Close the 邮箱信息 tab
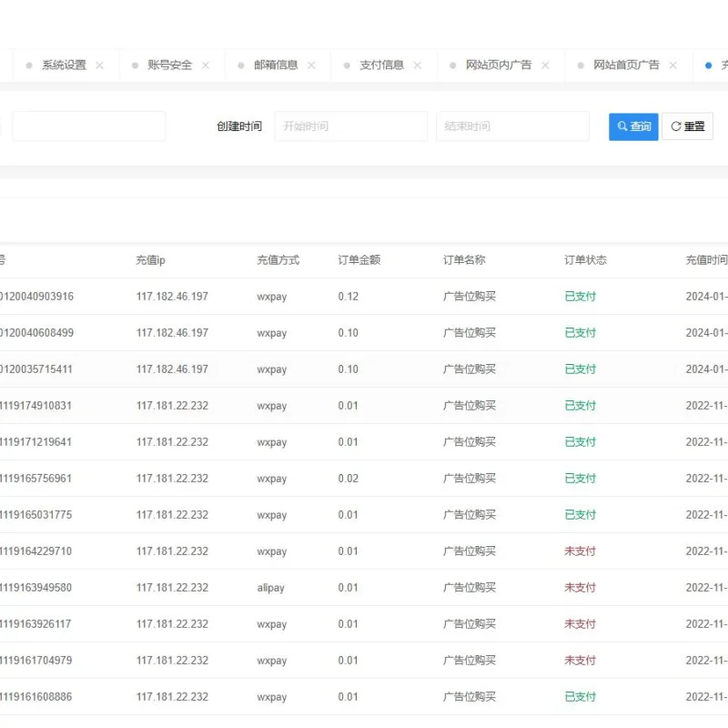This screenshot has height=728, width=728. (x=311, y=66)
